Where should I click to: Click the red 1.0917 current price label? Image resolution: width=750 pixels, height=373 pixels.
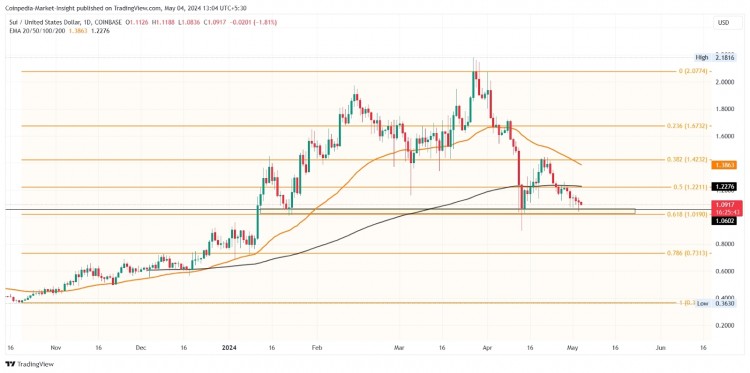[x=727, y=207]
